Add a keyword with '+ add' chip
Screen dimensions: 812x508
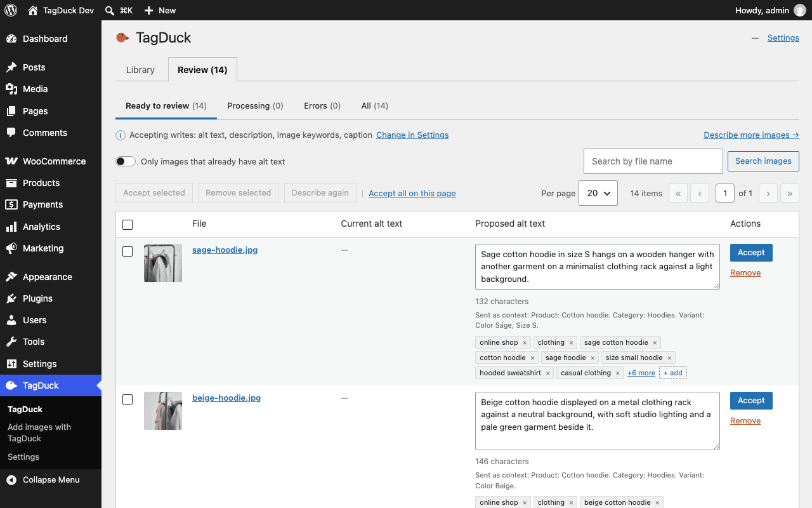pyautogui.click(x=673, y=373)
